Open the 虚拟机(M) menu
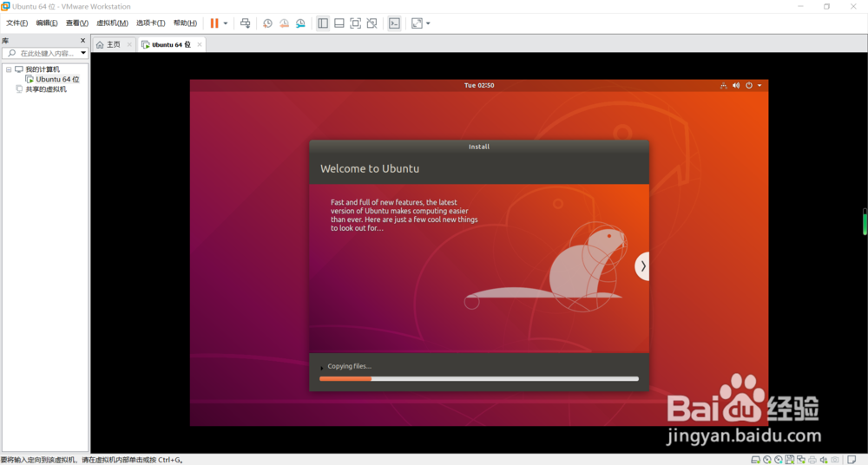 point(112,23)
